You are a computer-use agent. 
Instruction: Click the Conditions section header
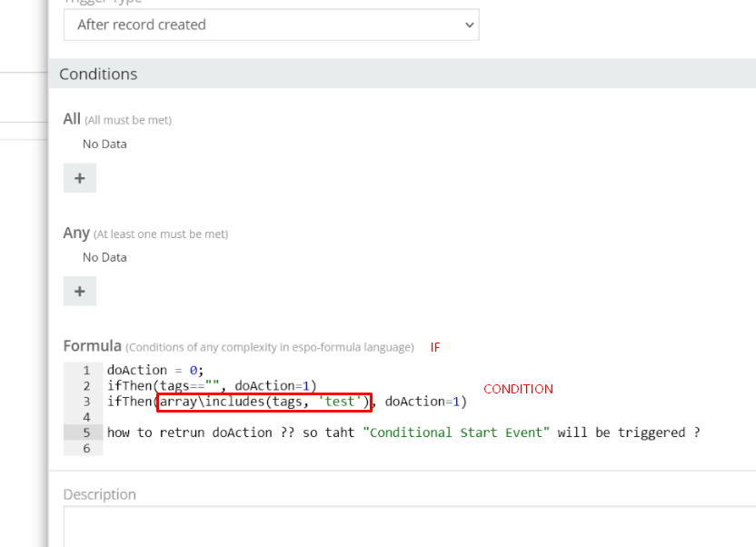click(x=98, y=74)
